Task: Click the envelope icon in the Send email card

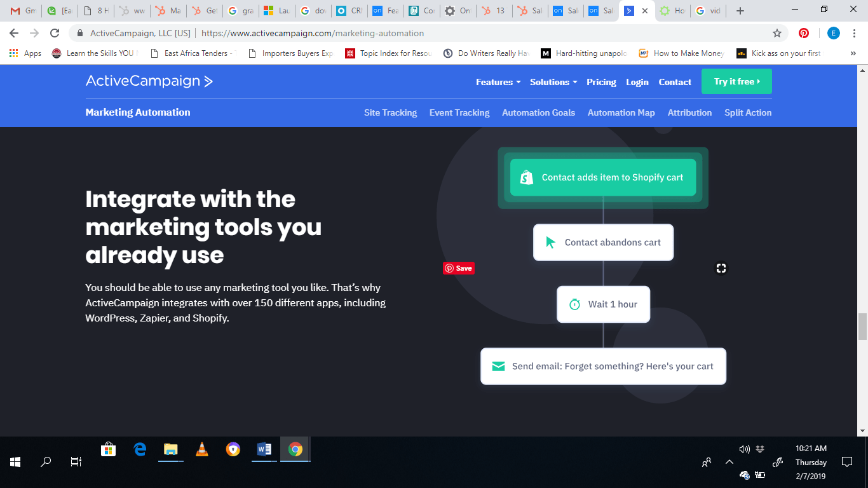Action: click(x=498, y=366)
